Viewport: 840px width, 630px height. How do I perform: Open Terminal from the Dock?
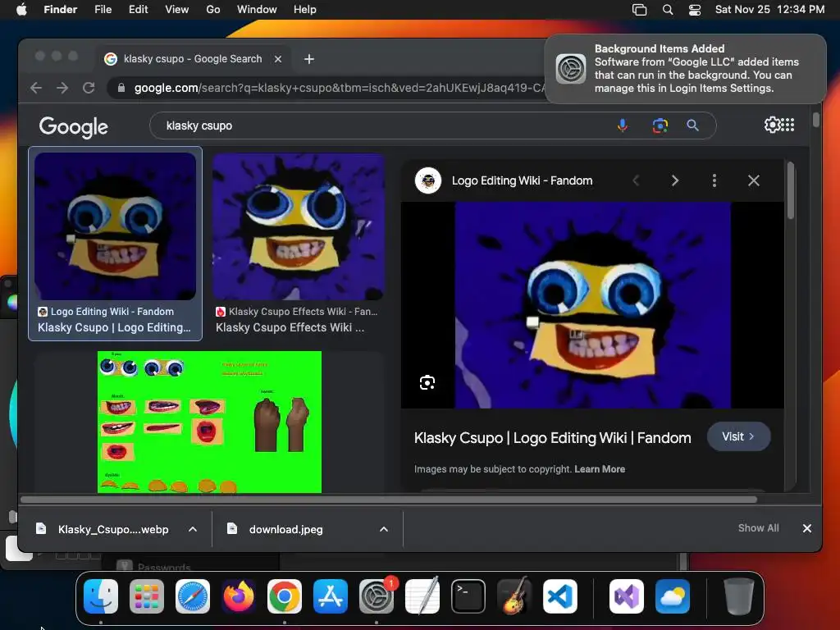[468, 596]
